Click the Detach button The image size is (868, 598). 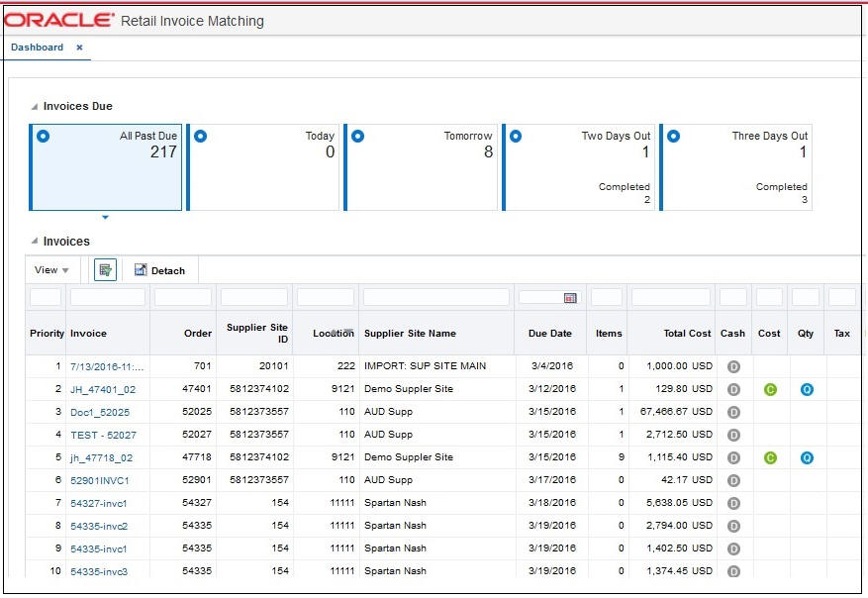tap(159, 270)
